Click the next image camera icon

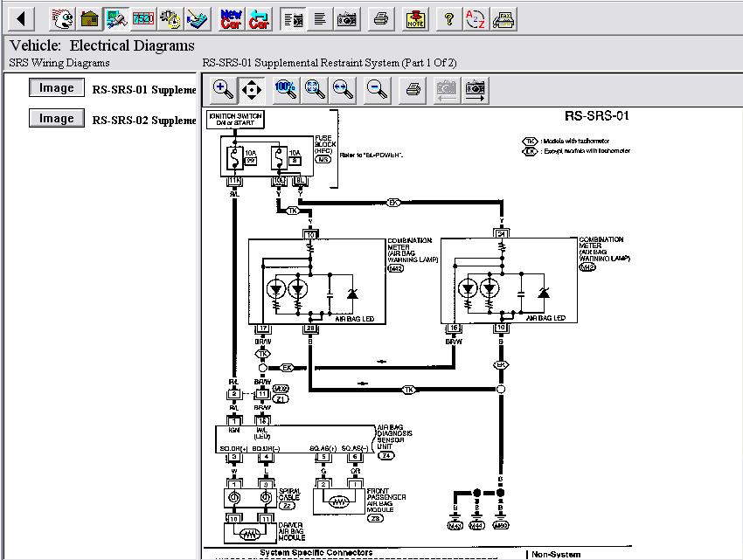475,88
